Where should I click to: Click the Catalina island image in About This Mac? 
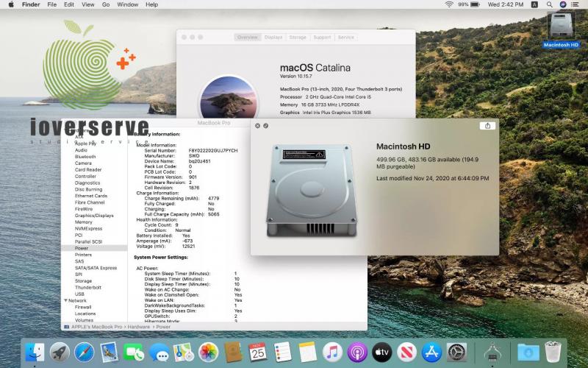(229, 97)
